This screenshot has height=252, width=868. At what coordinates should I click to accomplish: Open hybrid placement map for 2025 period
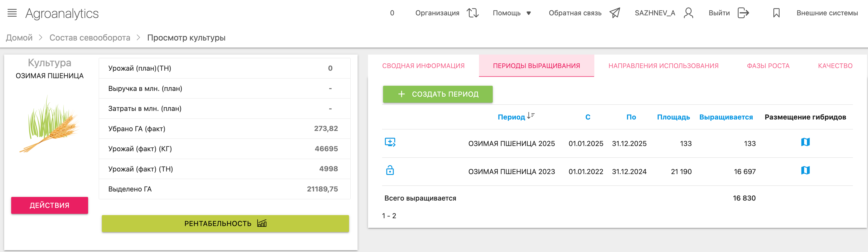805,142
